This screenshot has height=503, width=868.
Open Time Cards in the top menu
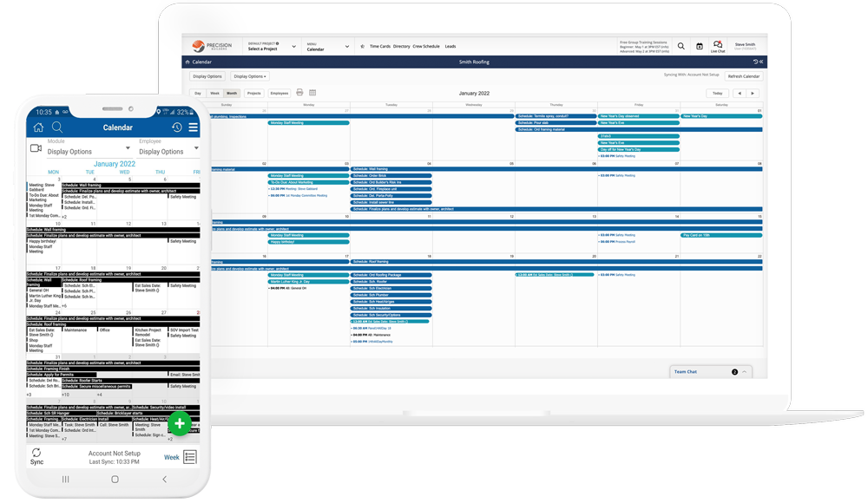coord(379,47)
